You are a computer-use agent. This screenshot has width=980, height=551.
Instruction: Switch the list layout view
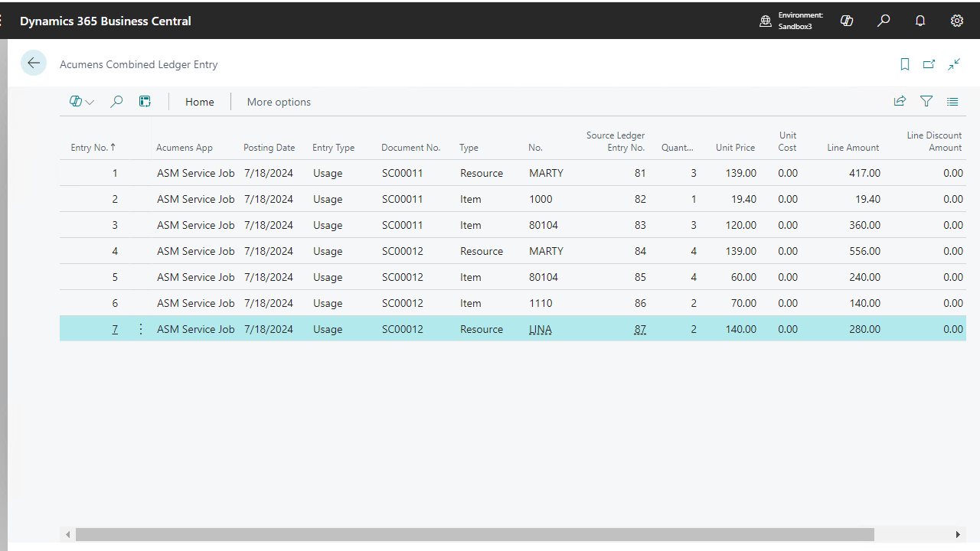(x=952, y=101)
